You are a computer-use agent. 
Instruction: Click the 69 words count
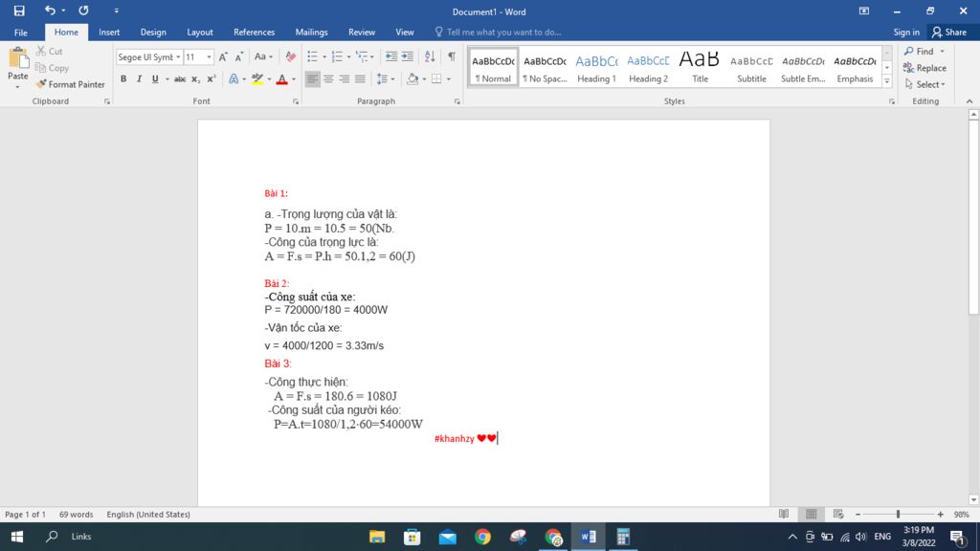click(x=77, y=514)
